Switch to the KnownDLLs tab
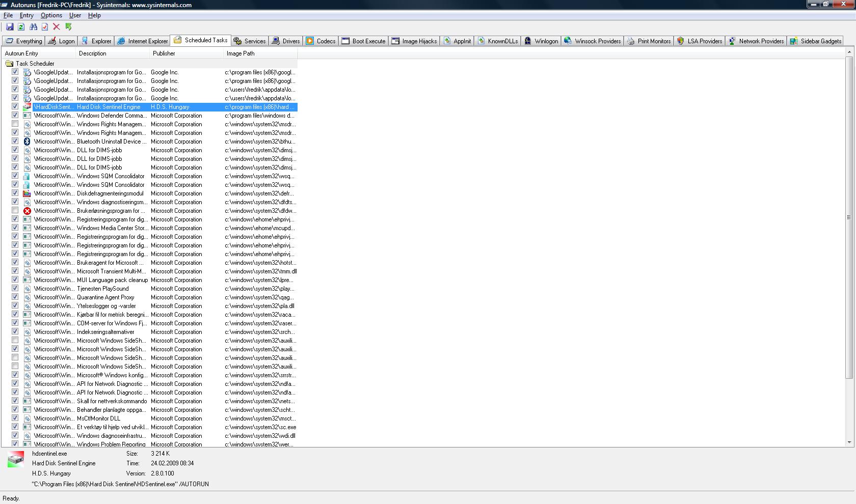The image size is (856, 504). pos(498,41)
